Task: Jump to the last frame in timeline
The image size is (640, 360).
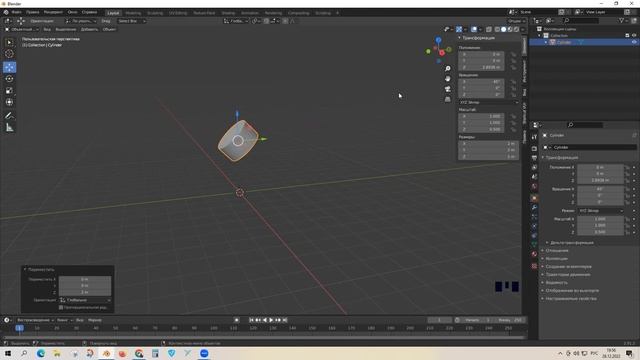Action: (x=285, y=320)
